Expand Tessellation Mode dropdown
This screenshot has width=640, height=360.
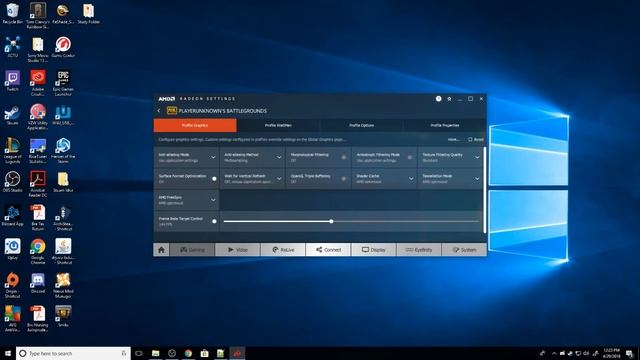click(x=477, y=179)
